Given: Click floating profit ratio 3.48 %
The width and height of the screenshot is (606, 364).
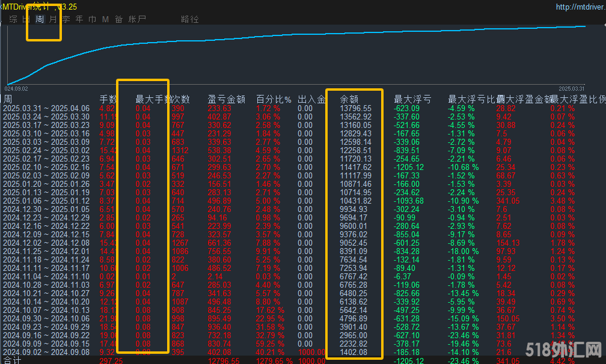Looking at the screenshot, I should (x=562, y=201).
